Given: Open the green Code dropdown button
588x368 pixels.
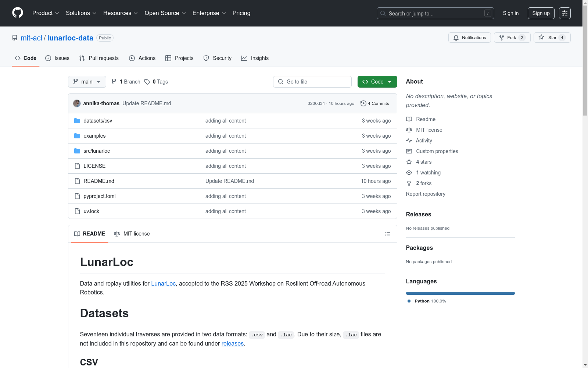Looking at the screenshot, I should click(x=377, y=82).
